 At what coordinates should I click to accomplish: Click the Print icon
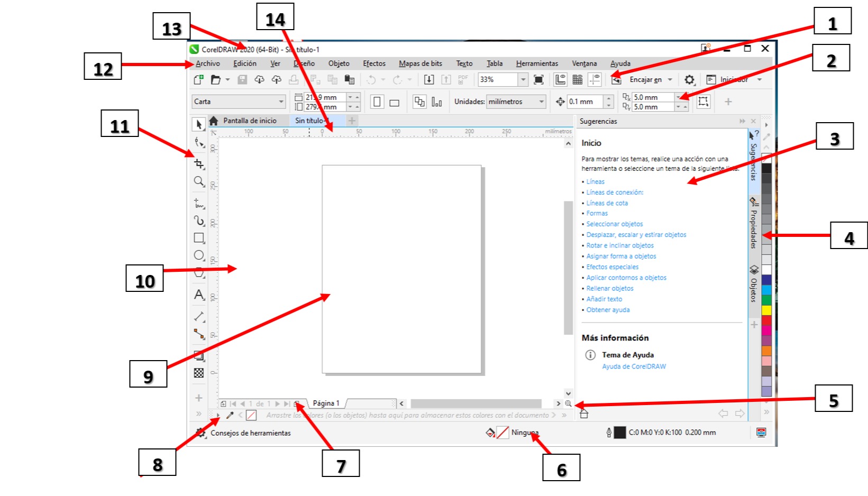coord(294,80)
